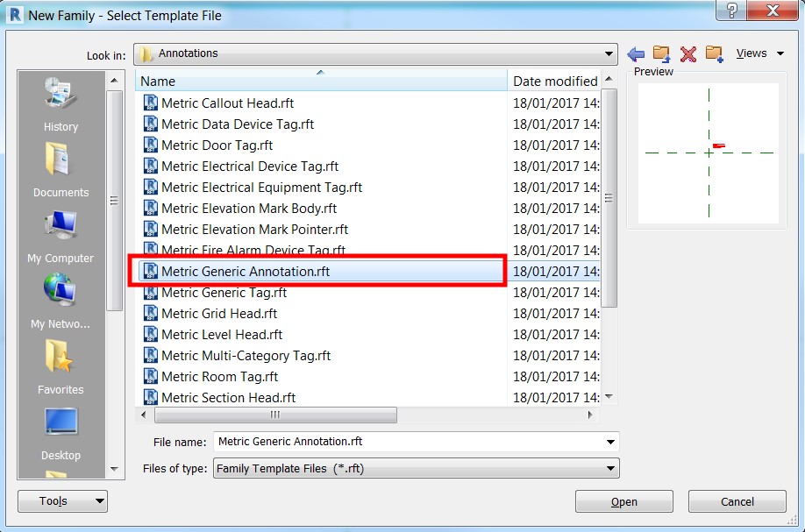Click the Preview thumbnail pane
Image resolution: width=805 pixels, height=532 pixels.
708,153
